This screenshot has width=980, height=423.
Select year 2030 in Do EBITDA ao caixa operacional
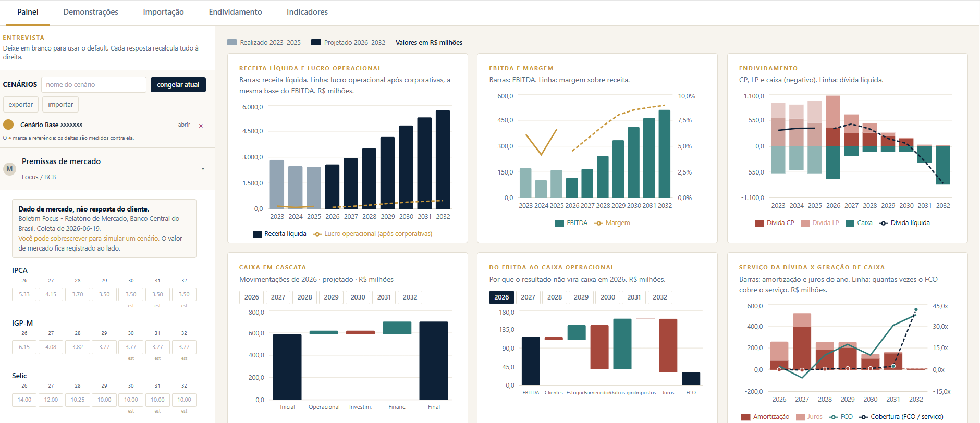(x=608, y=297)
